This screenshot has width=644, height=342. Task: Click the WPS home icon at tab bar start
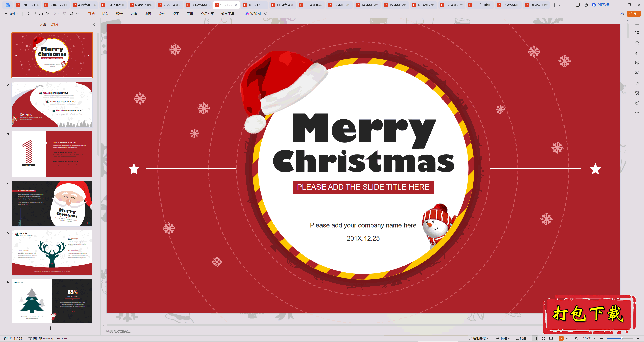[7, 5]
